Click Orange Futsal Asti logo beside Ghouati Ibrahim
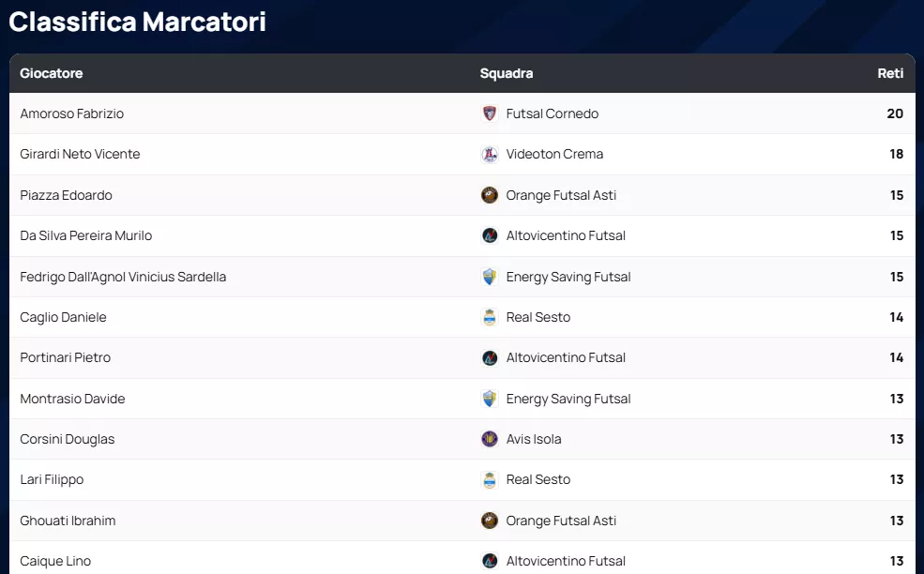Viewport: 924px width, 574px height. [x=490, y=521]
